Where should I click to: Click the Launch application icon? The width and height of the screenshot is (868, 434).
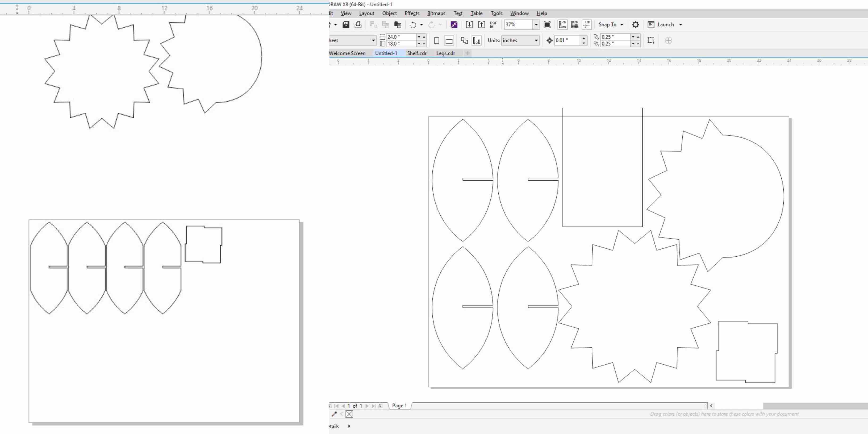[x=651, y=24]
